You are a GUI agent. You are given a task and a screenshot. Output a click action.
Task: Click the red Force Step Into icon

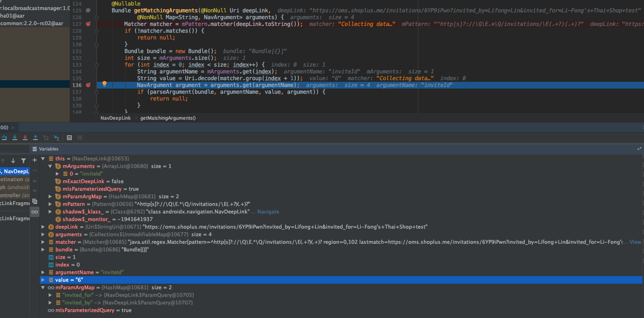coord(25,138)
